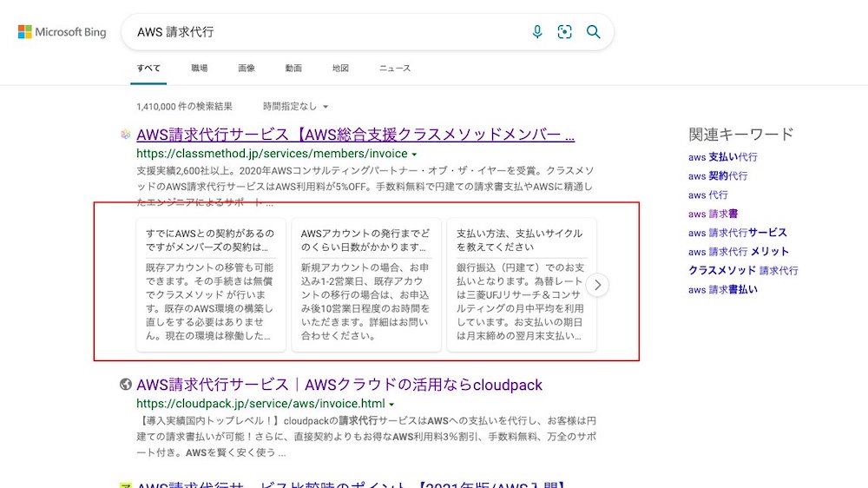The width and height of the screenshot is (868, 488).
Task: Select the 地図 maps tab
Action: click(340, 68)
